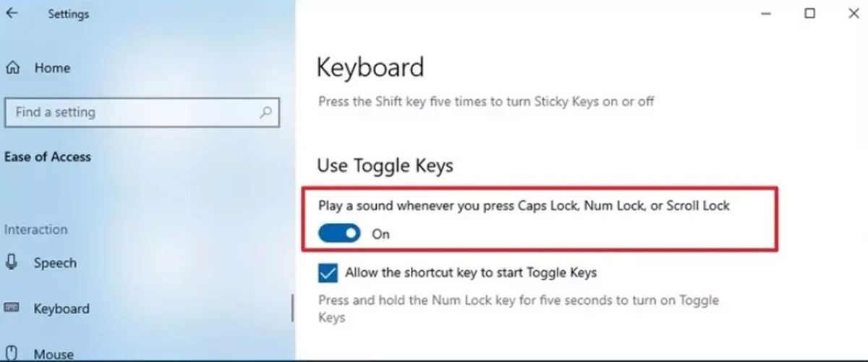
Task: Select the Keyboard sidebar entry
Action: 61,309
